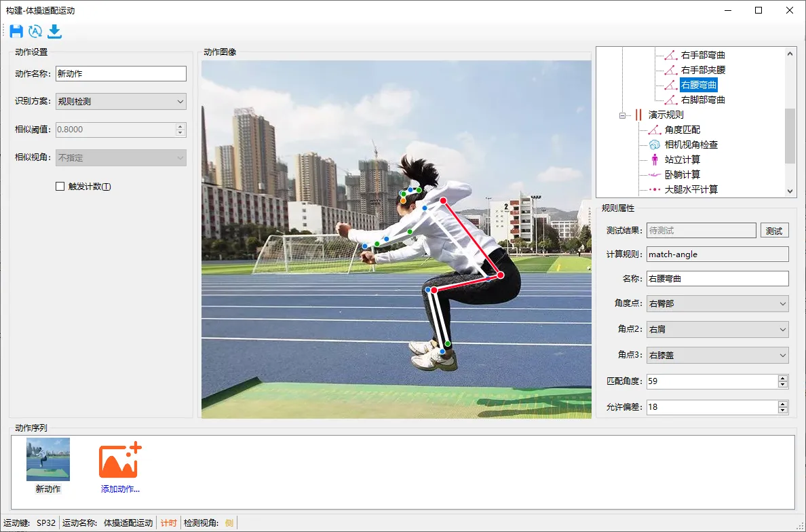
Task: Click down arrow of rule tree scrollbar
Action: pyautogui.click(x=790, y=191)
